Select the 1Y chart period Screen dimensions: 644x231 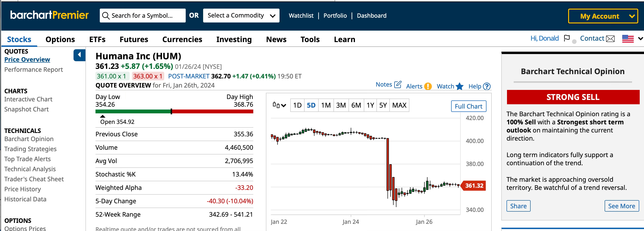pyautogui.click(x=370, y=105)
